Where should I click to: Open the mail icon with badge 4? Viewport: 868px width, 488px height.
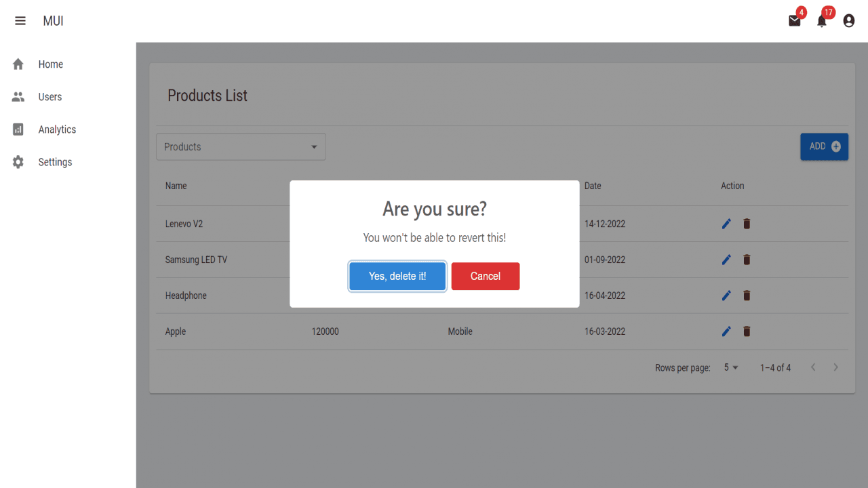pyautogui.click(x=795, y=21)
